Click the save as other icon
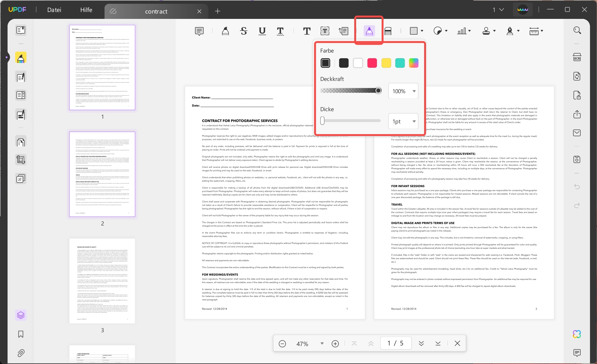 point(577,159)
